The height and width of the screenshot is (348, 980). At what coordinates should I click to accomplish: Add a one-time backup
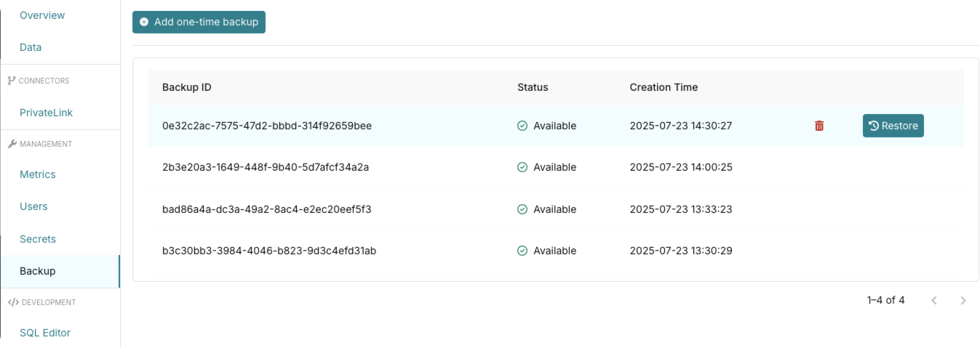coord(199,22)
